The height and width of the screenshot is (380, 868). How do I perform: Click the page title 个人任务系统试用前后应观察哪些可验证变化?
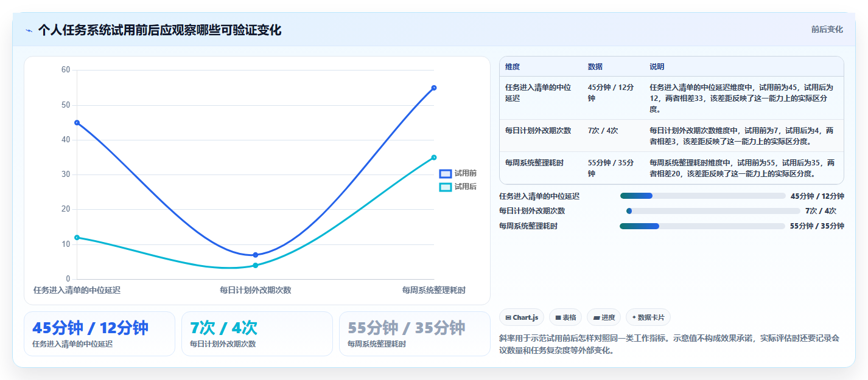[159, 30]
